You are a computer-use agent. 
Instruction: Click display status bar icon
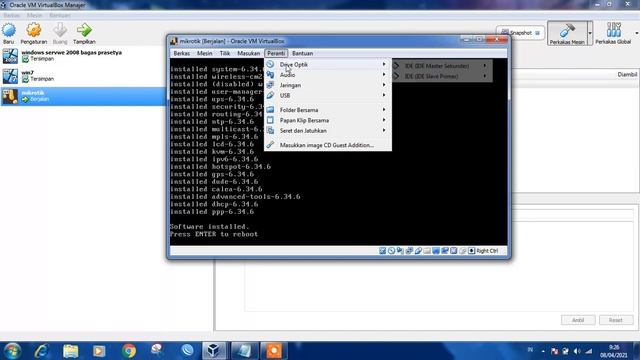click(x=436, y=251)
